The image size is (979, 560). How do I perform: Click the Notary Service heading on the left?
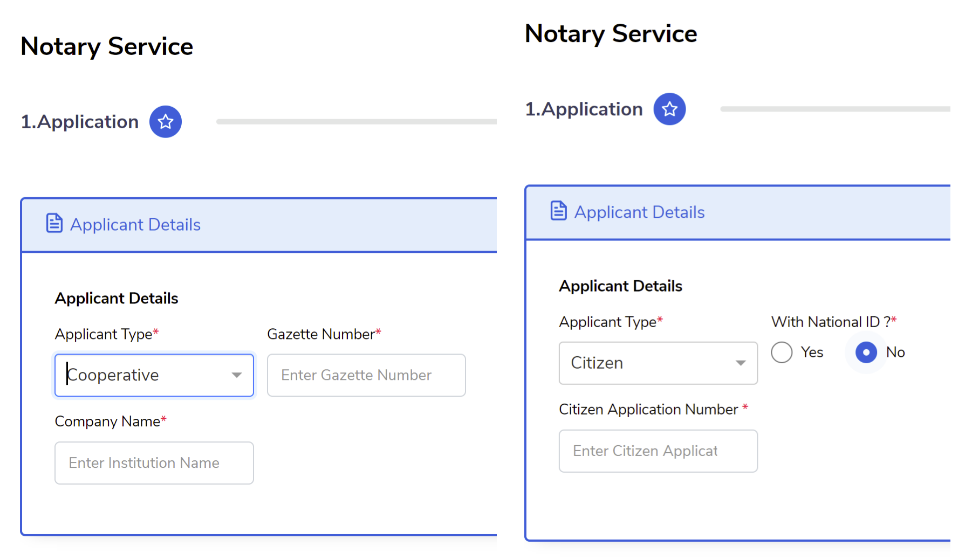point(106,46)
